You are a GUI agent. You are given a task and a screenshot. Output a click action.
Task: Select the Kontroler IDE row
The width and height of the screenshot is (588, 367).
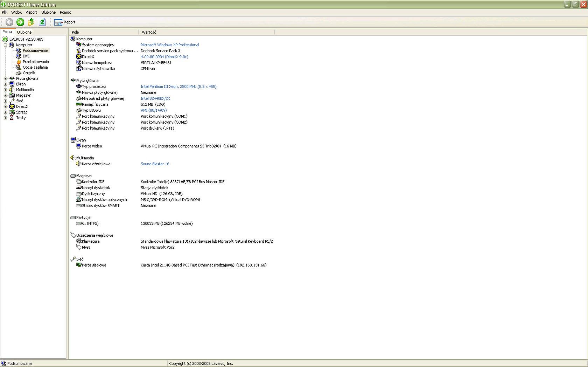point(150,182)
